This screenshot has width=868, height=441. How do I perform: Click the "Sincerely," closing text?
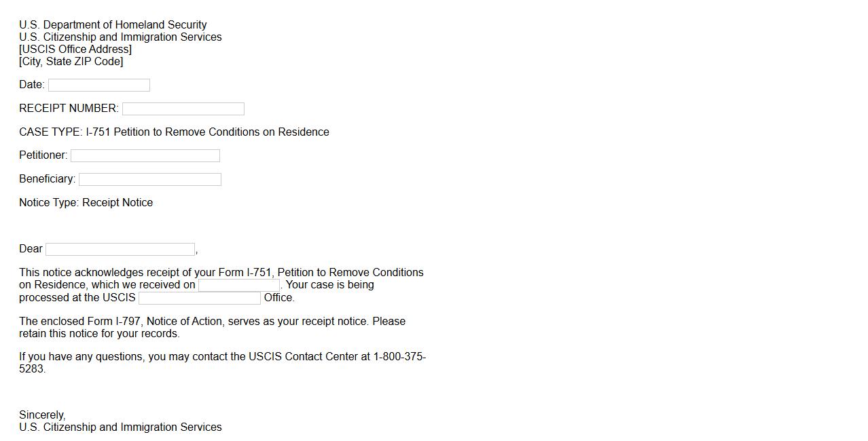point(42,415)
